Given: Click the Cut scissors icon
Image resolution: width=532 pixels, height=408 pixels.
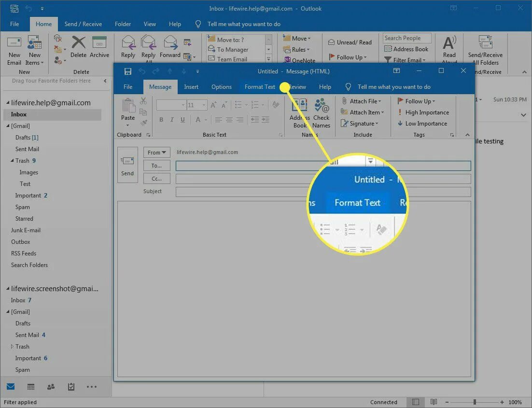Looking at the screenshot, I should point(143,101).
